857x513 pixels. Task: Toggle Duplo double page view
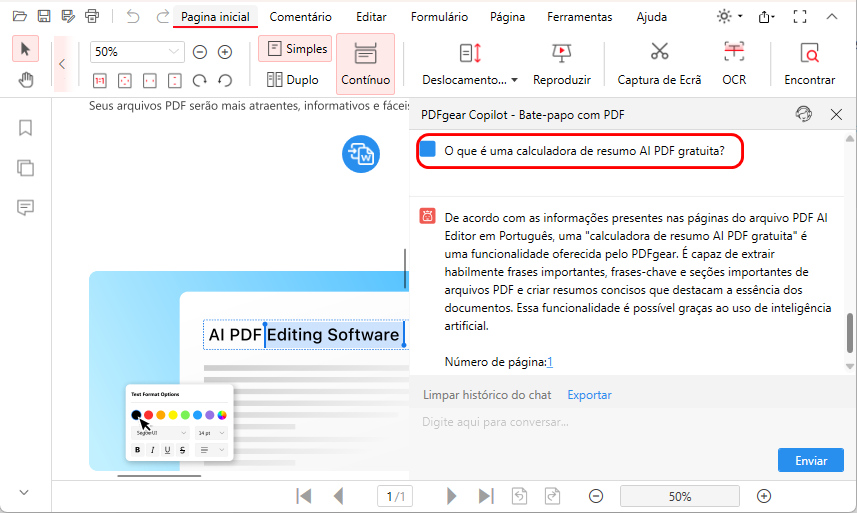tap(292, 80)
